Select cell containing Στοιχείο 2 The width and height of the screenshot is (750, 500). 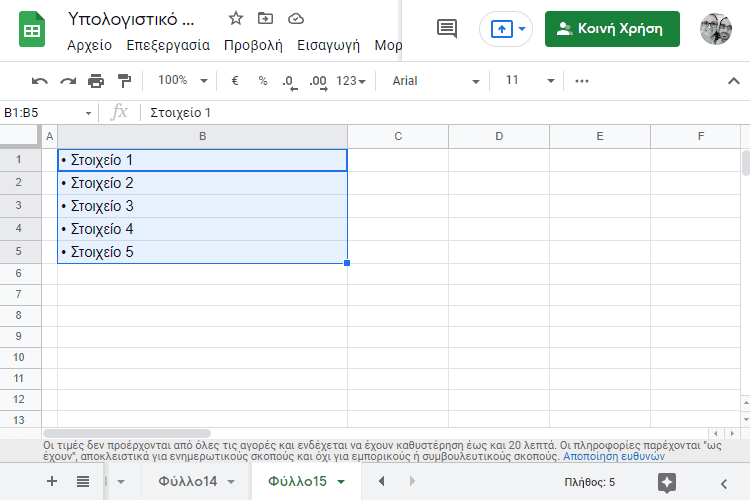tap(202, 183)
